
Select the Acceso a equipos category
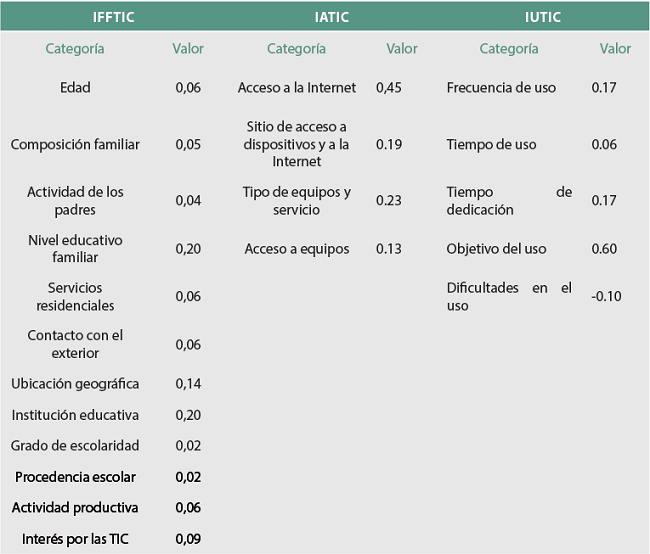(297, 249)
